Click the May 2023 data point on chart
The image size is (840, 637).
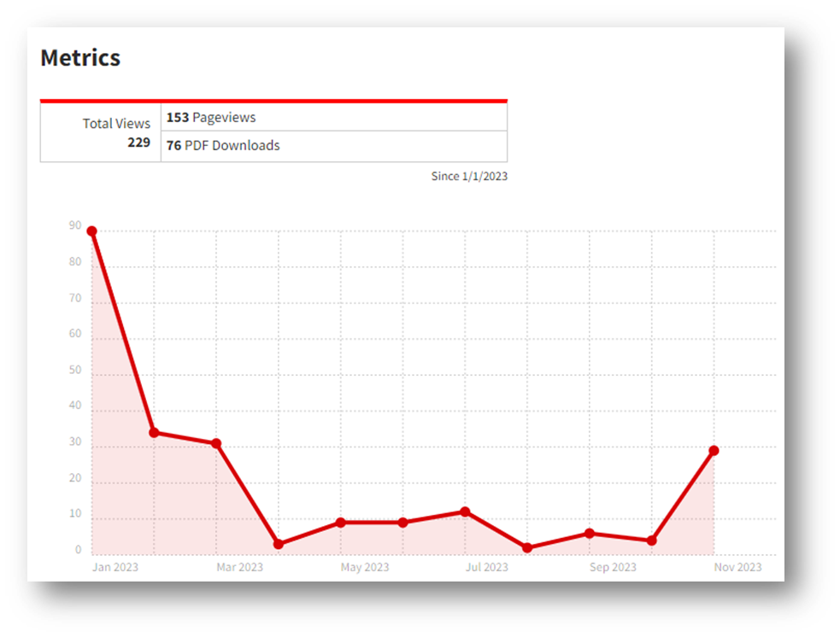pyautogui.click(x=341, y=523)
